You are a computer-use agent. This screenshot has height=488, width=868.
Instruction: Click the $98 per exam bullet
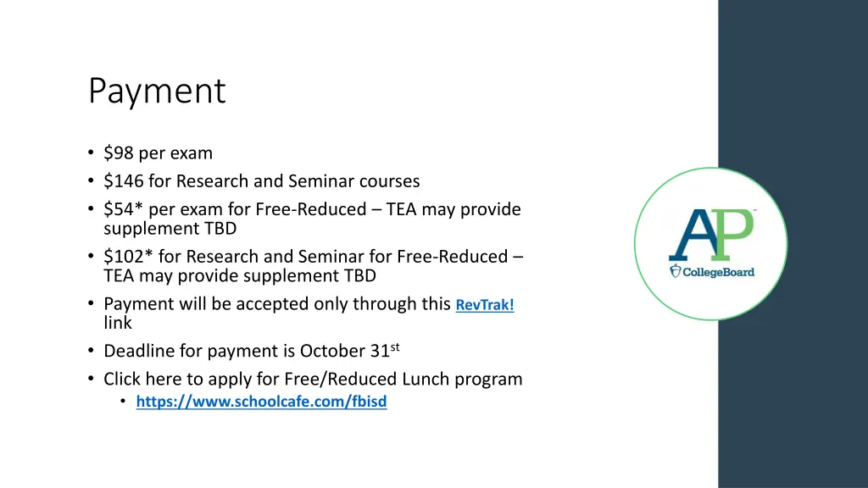coord(158,153)
